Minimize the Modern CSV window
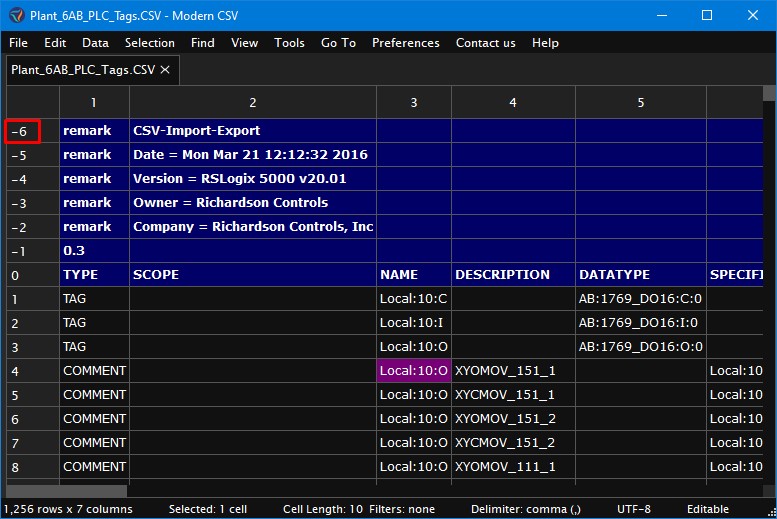The width and height of the screenshot is (777, 519). pyautogui.click(x=662, y=15)
